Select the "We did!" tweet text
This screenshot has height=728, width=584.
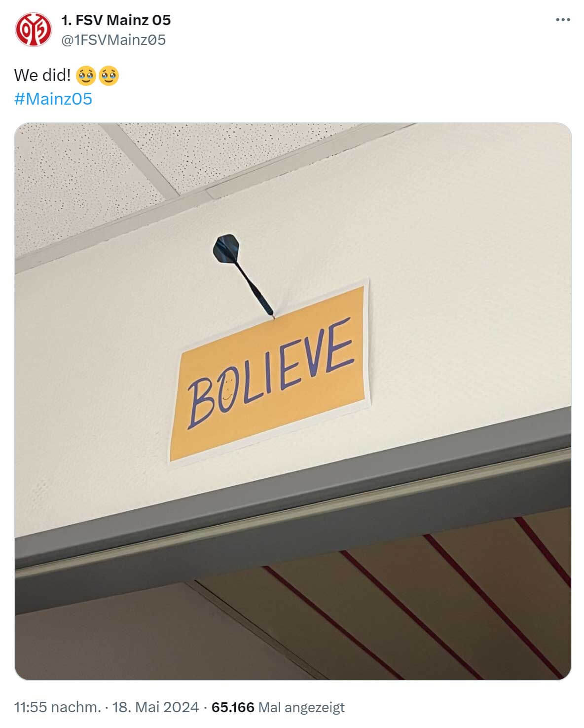click(x=42, y=75)
